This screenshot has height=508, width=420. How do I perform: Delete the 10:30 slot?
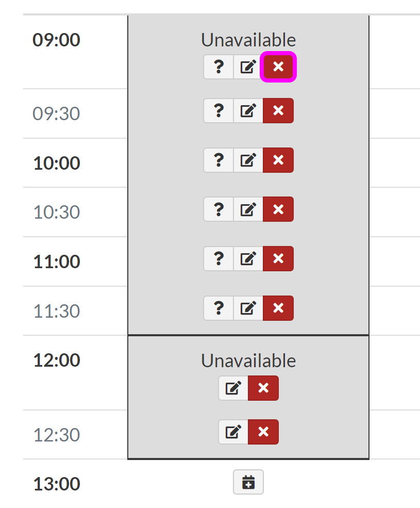pos(278,209)
